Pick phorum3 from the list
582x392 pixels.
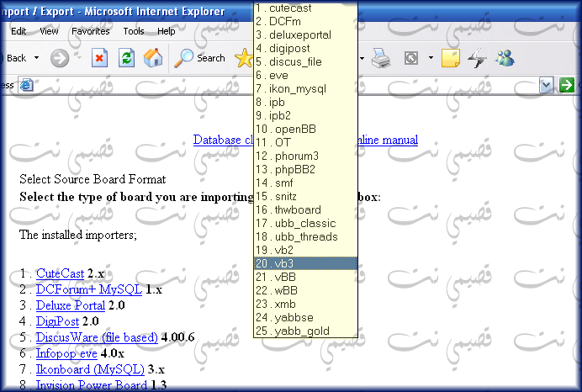305,156
